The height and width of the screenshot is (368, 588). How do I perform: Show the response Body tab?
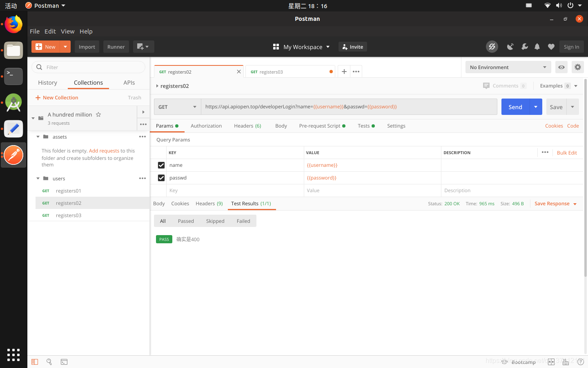click(x=159, y=204)
